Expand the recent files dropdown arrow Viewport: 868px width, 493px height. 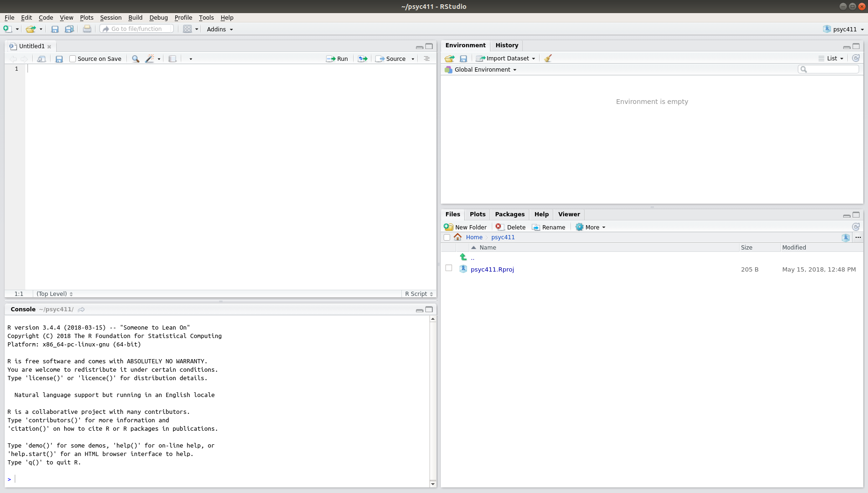pos(41,29)
